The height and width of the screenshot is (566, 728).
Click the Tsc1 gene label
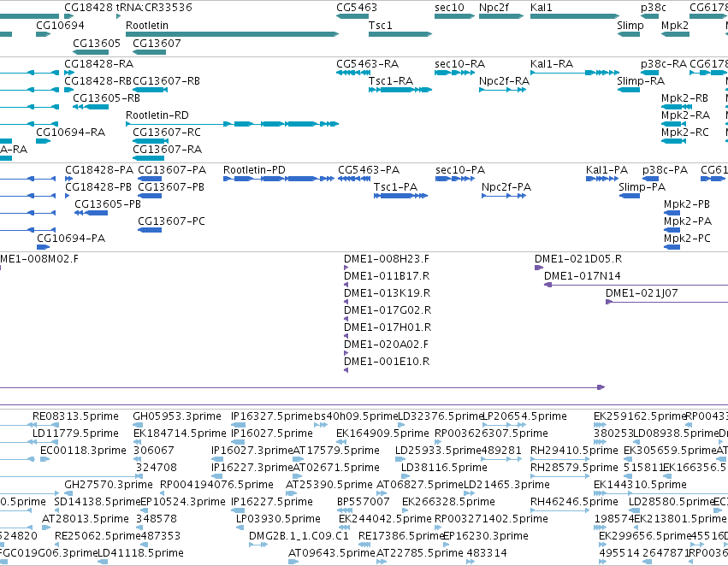tap(380, 25)
